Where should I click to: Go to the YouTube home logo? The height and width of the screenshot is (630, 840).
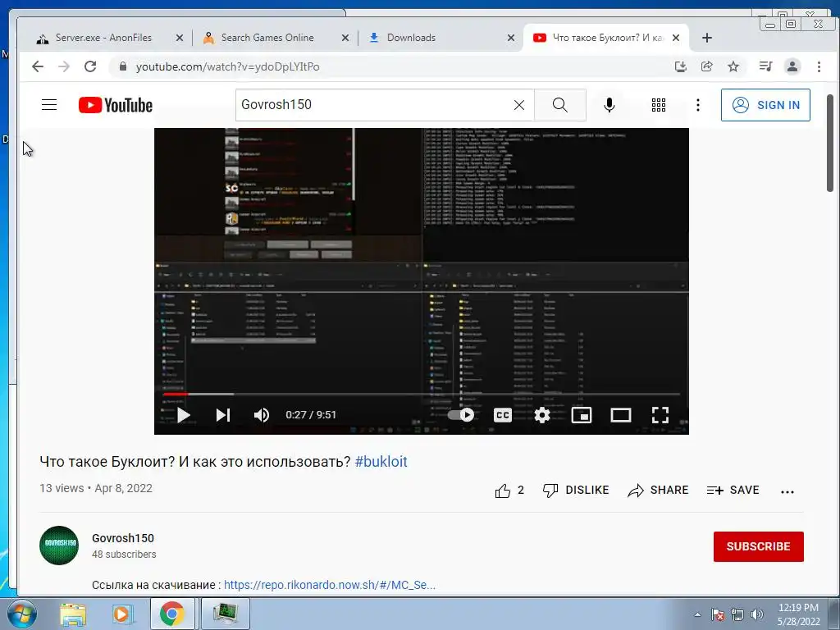point(116,105)
